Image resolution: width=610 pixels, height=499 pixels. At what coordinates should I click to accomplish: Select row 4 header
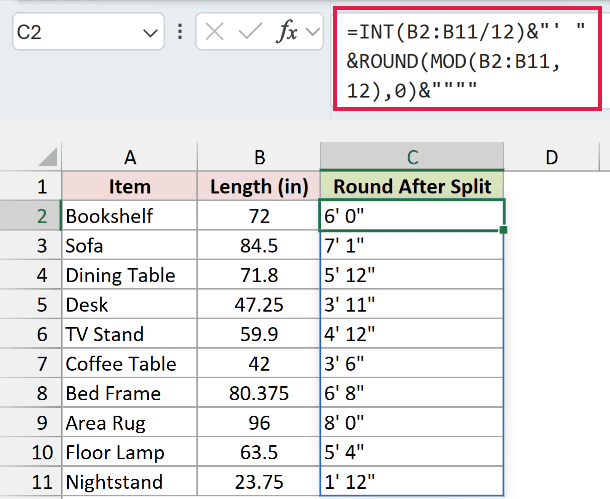click(x=31, y=275)
